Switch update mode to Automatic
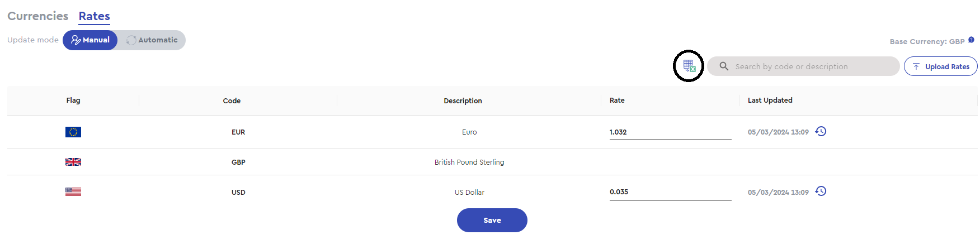The height and width of the screenshot is (249, 980). pyautogui.click(x=152, y=40)
